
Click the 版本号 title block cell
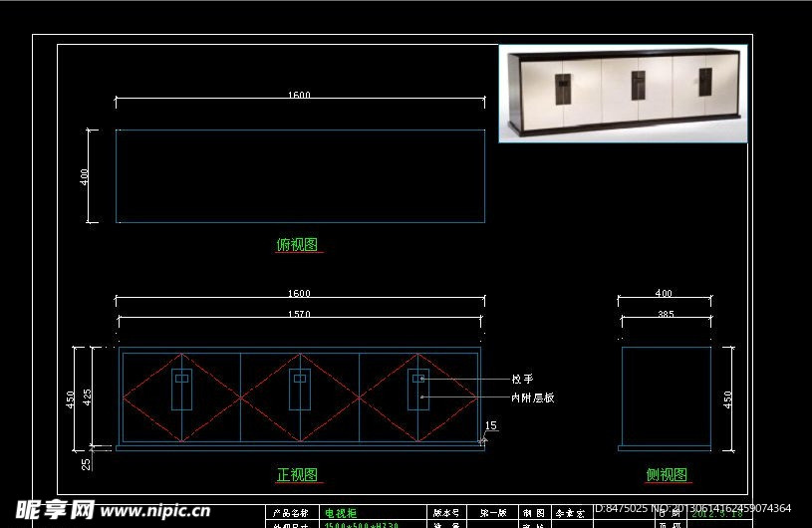click(x=446, y=513)
